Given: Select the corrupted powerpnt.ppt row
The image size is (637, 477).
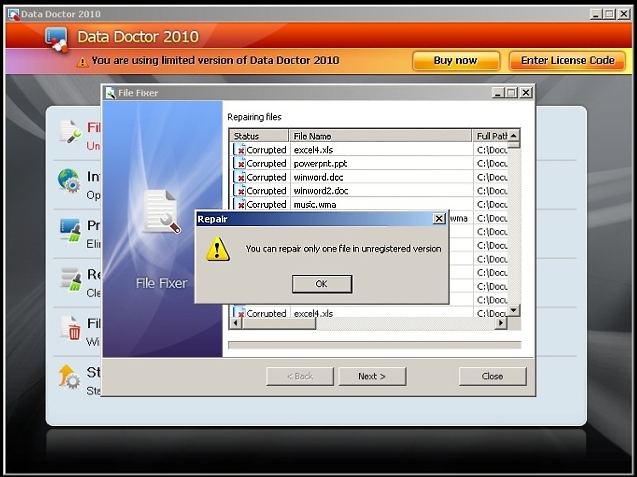Looking at the screenshot, I should [x=320, y=163].
